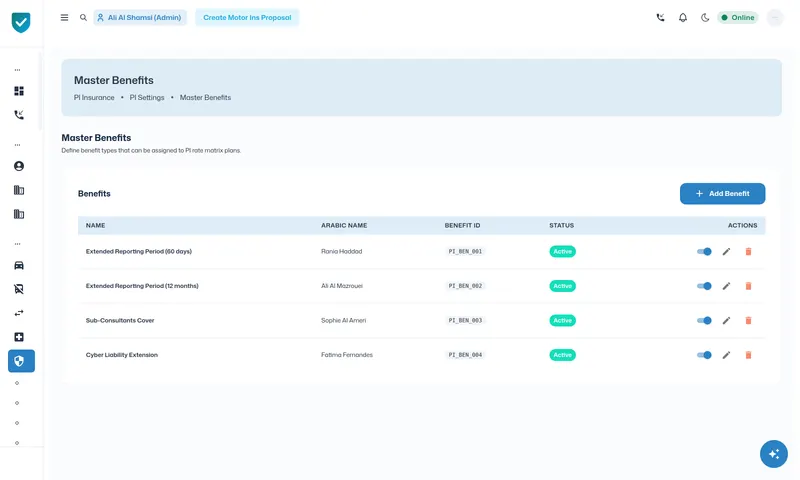Viewport: 800px width, 480px height.
Task: Delete Extended Reporting Period (12 months) benefit
Action: (748, 286)
